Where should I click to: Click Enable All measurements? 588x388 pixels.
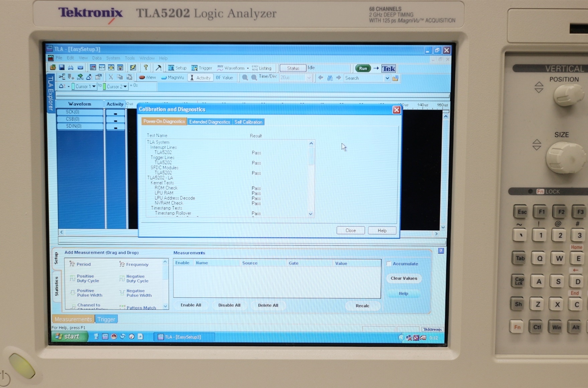pos(191,305)
